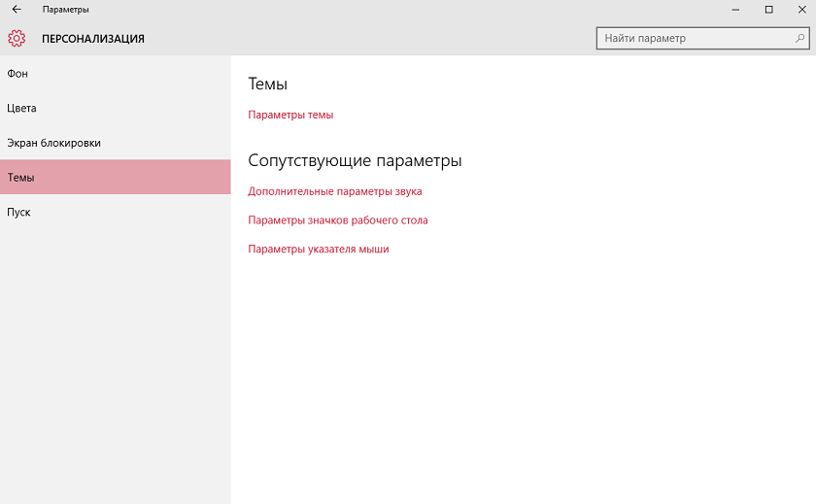Open the Цвета section

coord(115,108)
